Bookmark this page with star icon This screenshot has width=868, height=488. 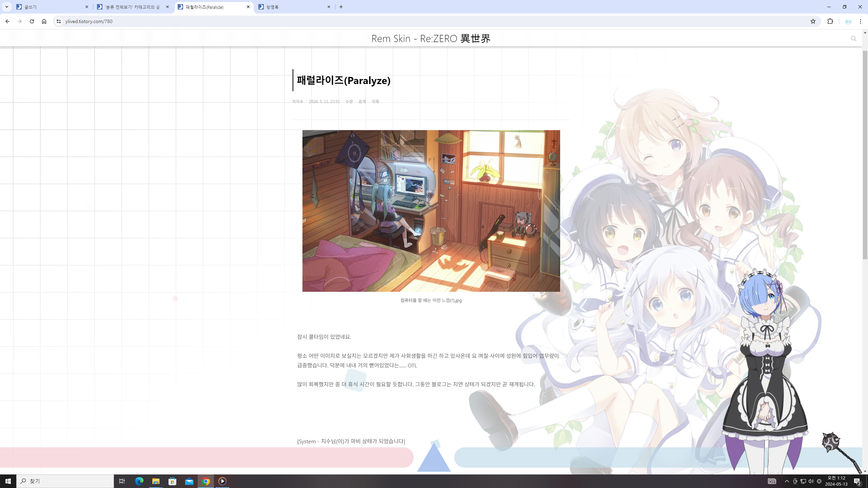pos(813,21)
